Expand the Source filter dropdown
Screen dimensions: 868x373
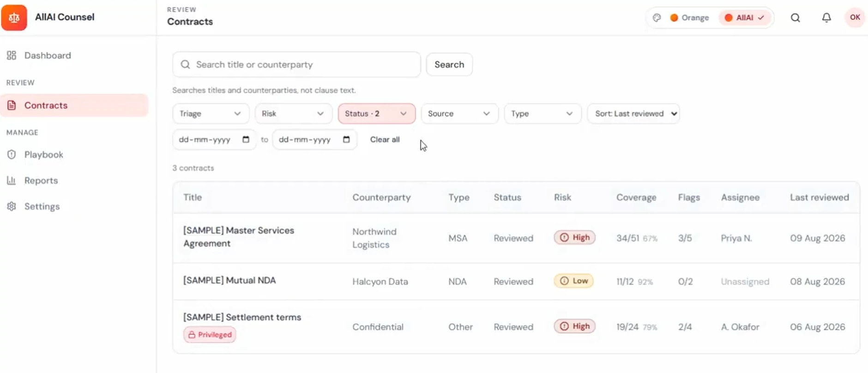click(459, 114)
